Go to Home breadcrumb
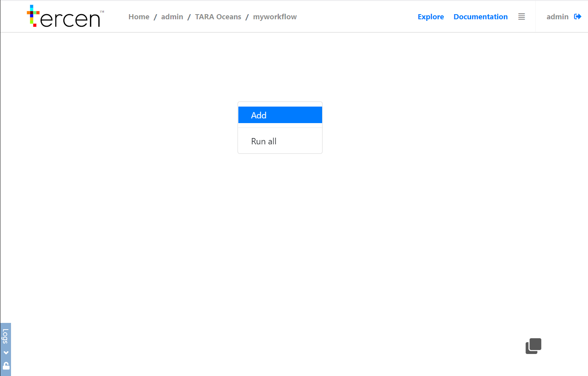This screenshot has width=588, height=376. [139, 17]
